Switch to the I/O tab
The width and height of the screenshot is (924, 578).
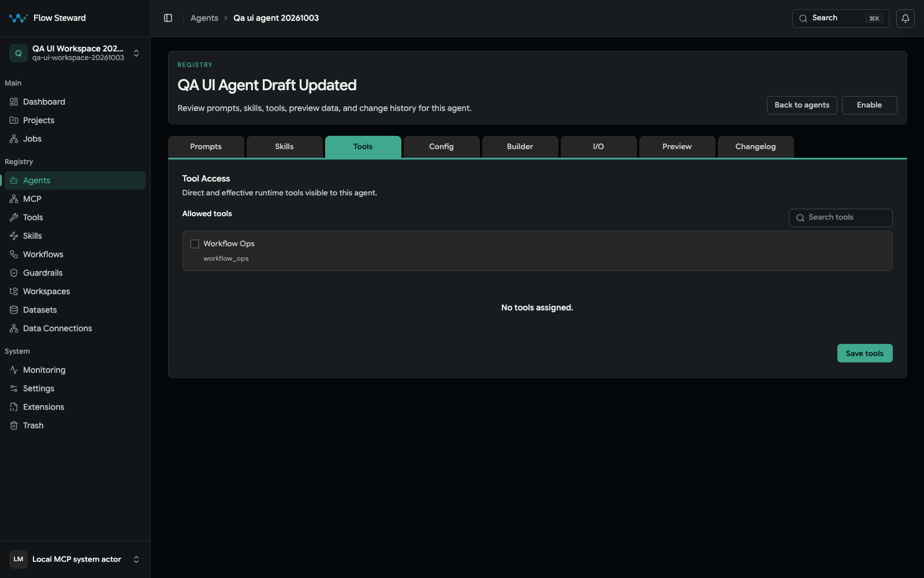click(599, 147)
